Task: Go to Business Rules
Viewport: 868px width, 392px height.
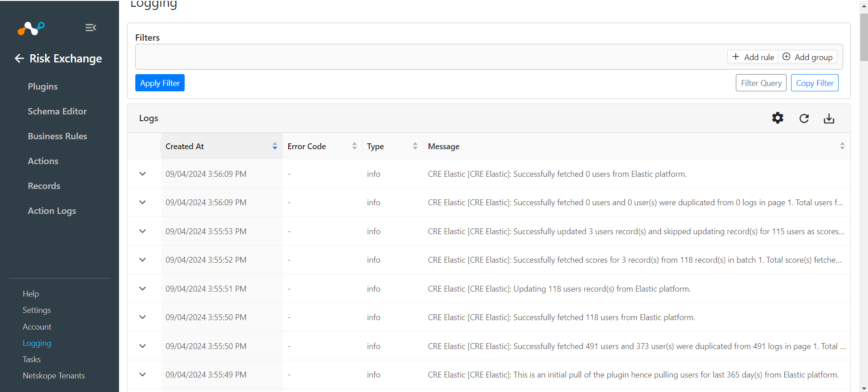Action: click(x=57, y=136)
